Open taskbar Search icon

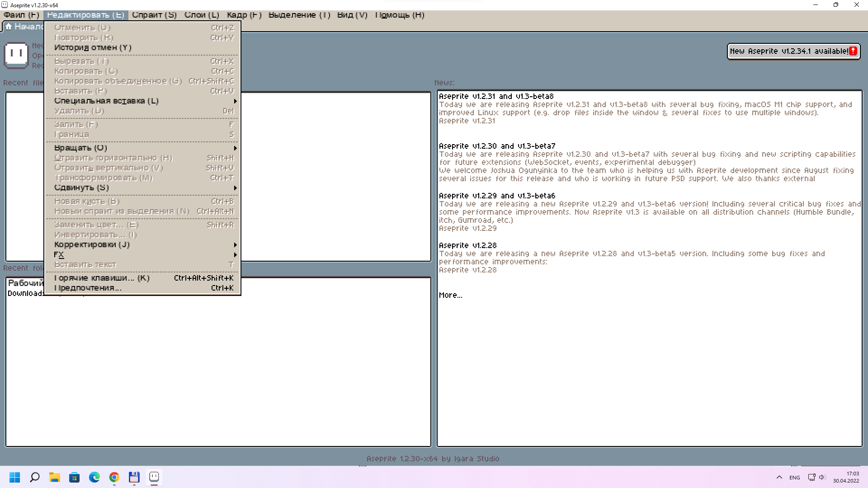coord(35,477)
